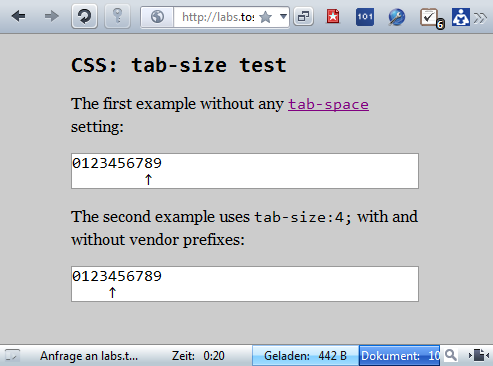
Task: Follow the tab-space link
Action: coord(328,104)
